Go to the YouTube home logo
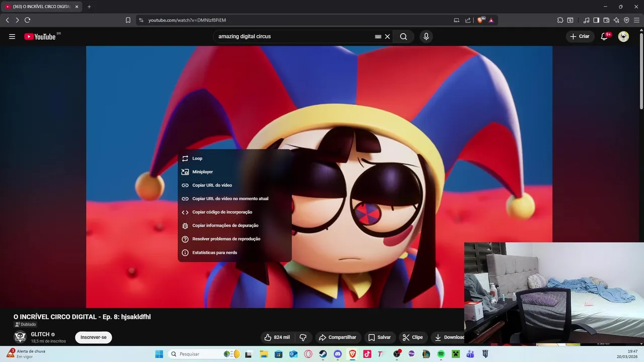 click(x=40, y=36)
